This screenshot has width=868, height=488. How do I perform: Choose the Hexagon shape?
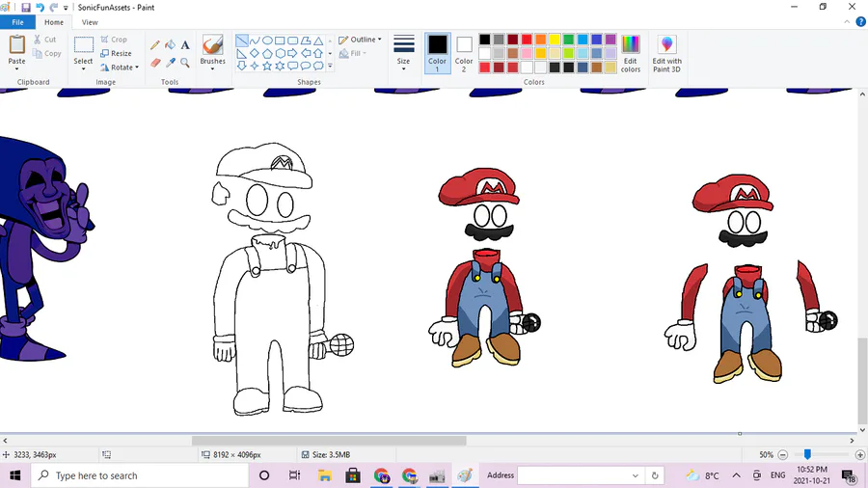point(280,54)
